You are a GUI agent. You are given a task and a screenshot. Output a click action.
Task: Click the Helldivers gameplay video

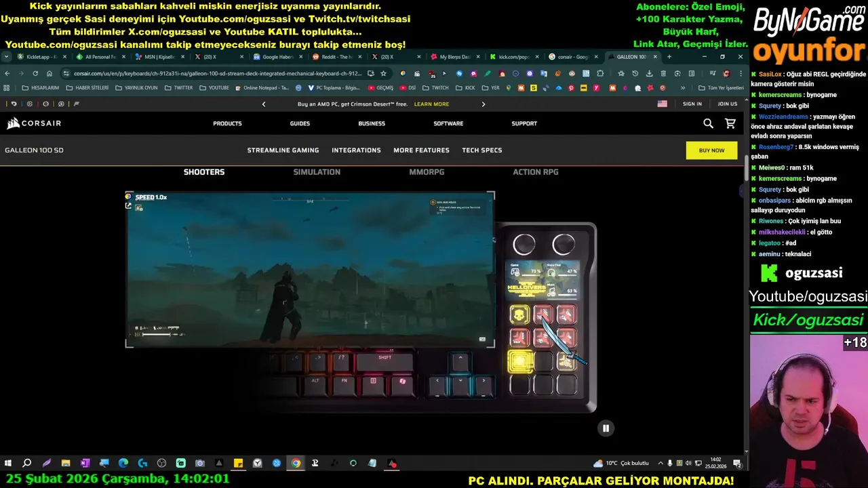click(x=310, y=270)
